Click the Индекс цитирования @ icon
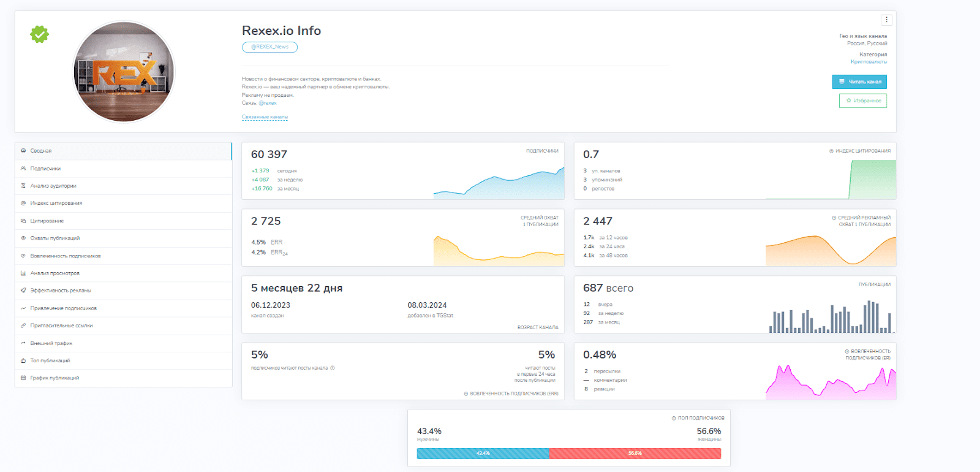Screen dimensions: 980x472 [x=23, y=203]
